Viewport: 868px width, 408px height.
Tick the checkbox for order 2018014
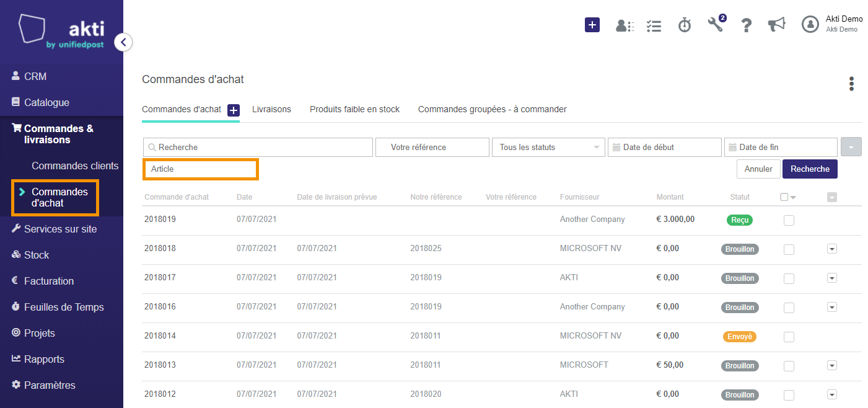pyautogui.click(x=789, y=337)
